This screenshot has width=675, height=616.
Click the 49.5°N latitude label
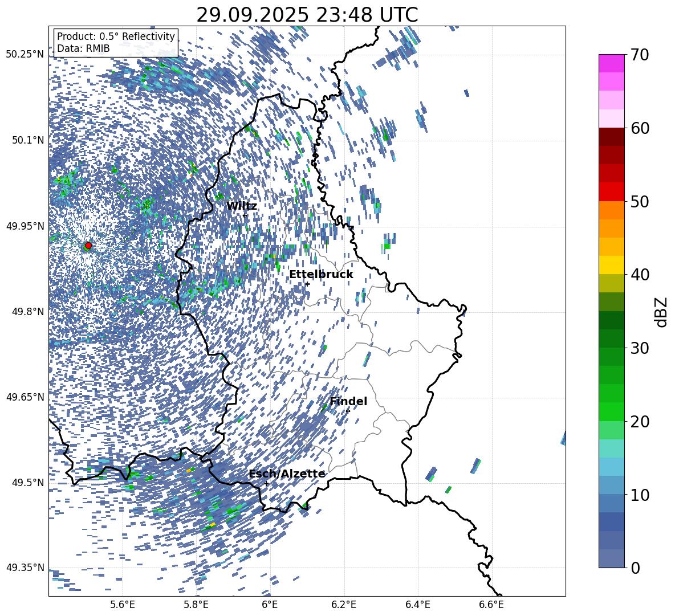(27, 482)
